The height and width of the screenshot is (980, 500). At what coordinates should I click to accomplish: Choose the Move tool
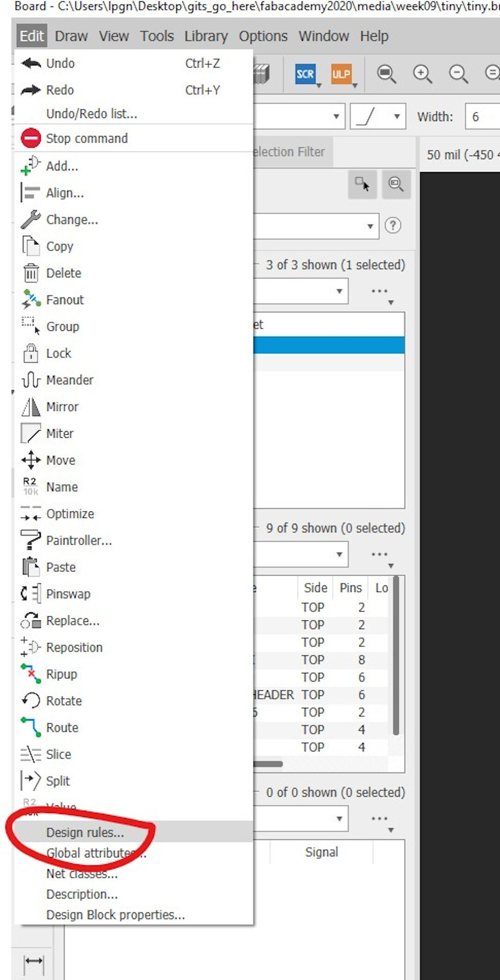(x=134, y=460)
